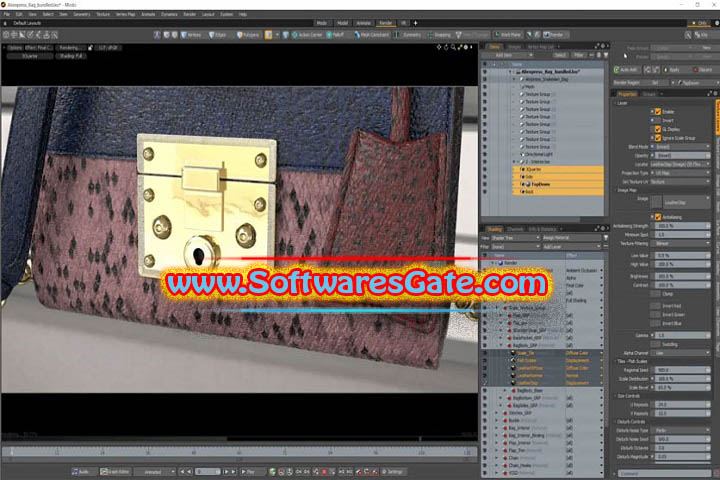Click the Opacity value slider field
This screenshot has height=480, width=720.
pyautogui.click(x=682, y=155)
